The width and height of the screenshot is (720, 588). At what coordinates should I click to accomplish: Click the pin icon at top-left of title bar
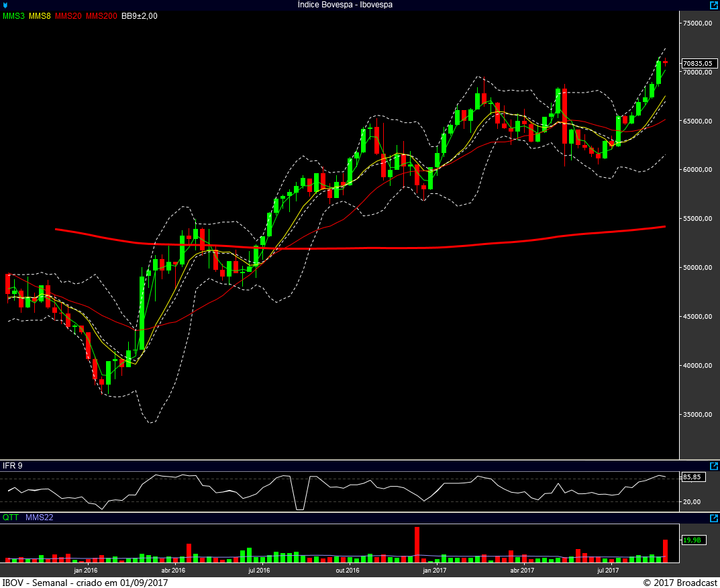point(6,5)
